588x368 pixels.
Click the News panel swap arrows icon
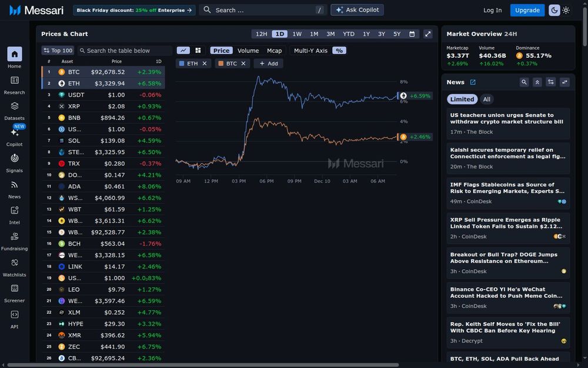coord(564,82)
